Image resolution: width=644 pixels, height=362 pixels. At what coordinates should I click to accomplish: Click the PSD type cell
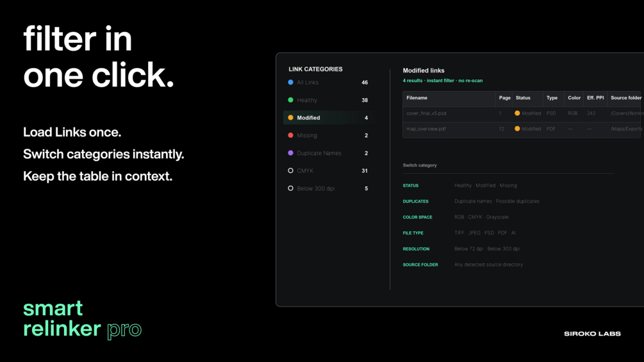point(551,113)
